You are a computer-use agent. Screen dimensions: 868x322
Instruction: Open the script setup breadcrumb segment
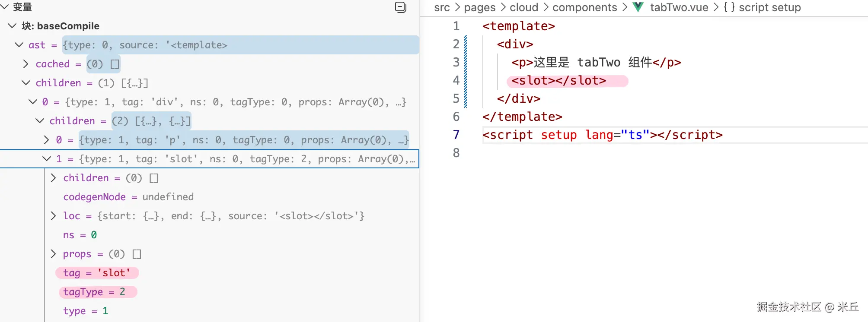pyautogui.click(x=770, y=7)
